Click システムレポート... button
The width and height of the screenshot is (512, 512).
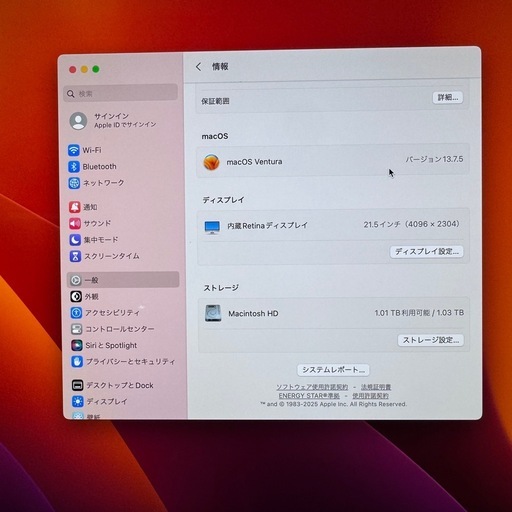[x=333, y=370]
